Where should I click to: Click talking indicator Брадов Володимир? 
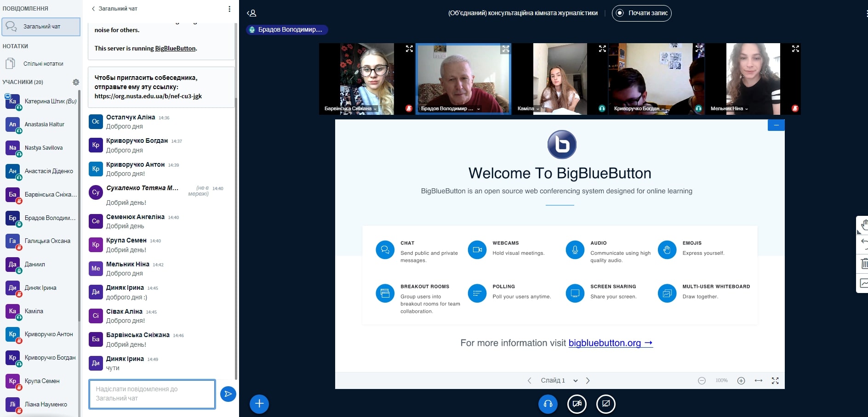(x=287, y=29)
